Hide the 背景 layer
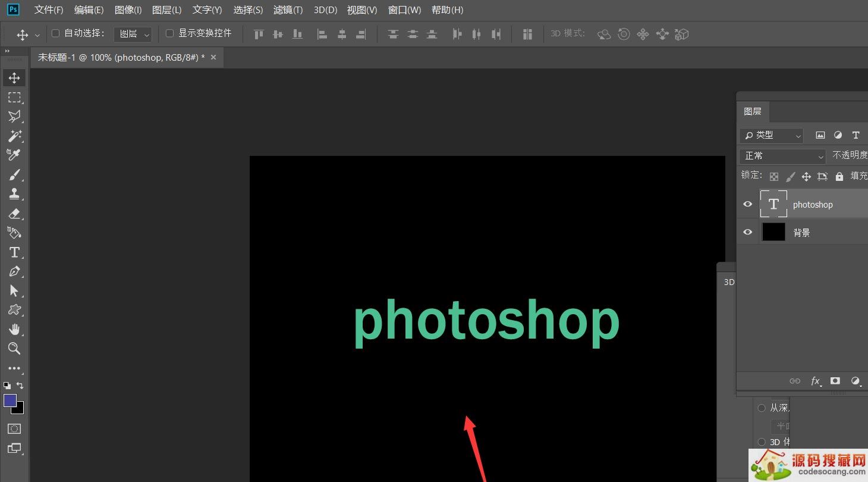 pyautogui.click(x=748, y=232)
